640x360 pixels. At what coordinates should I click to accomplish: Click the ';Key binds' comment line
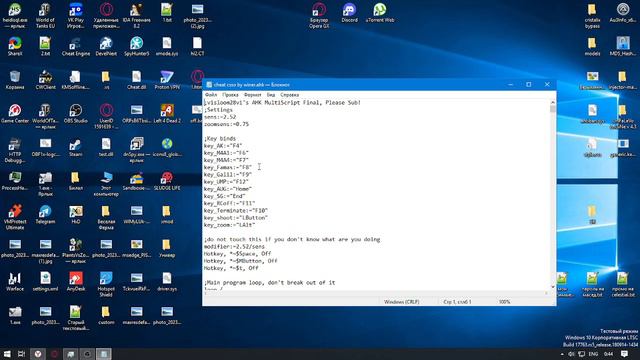pos(220,138)
